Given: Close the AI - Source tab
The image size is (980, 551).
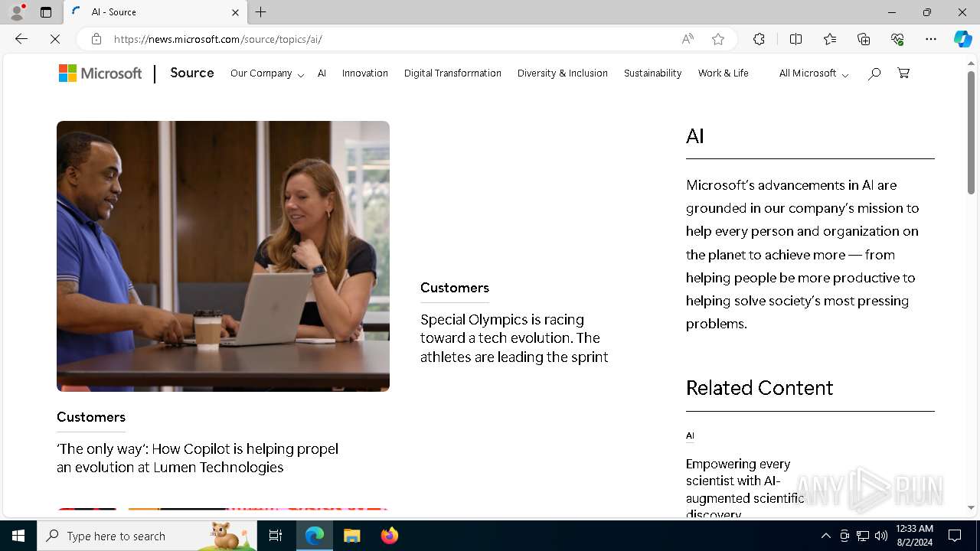Looking at the screenshot, I should click(236, 12).
